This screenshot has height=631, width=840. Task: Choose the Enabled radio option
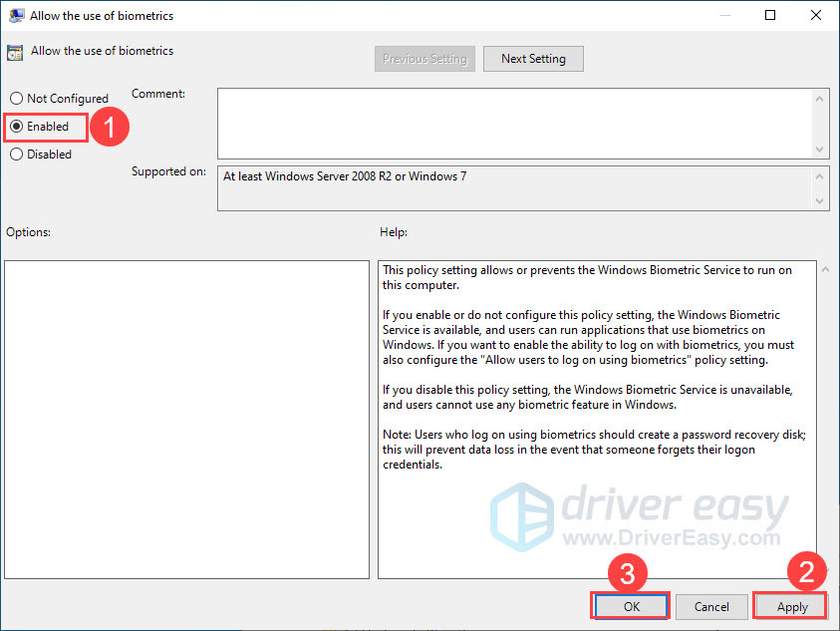(x=16, y=127)
